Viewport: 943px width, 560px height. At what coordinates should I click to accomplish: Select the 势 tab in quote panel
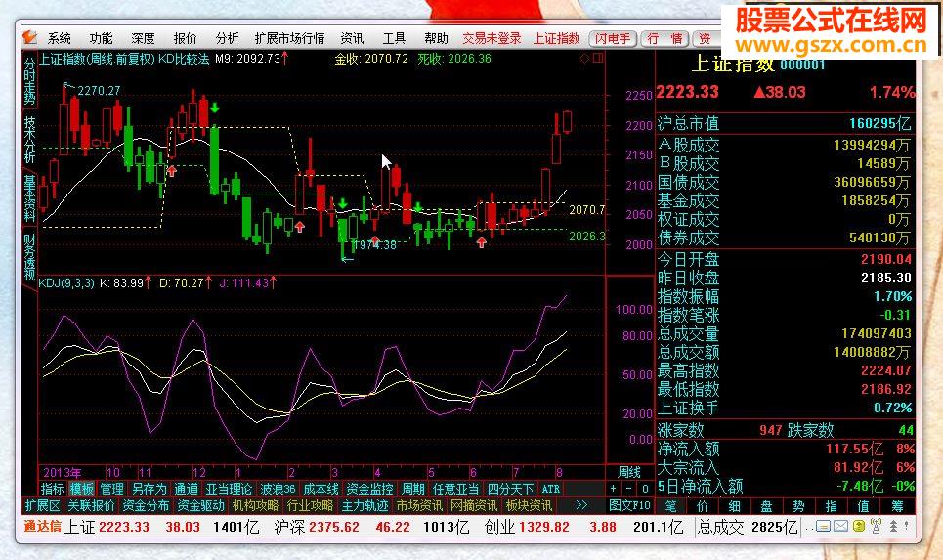[798, 506]
